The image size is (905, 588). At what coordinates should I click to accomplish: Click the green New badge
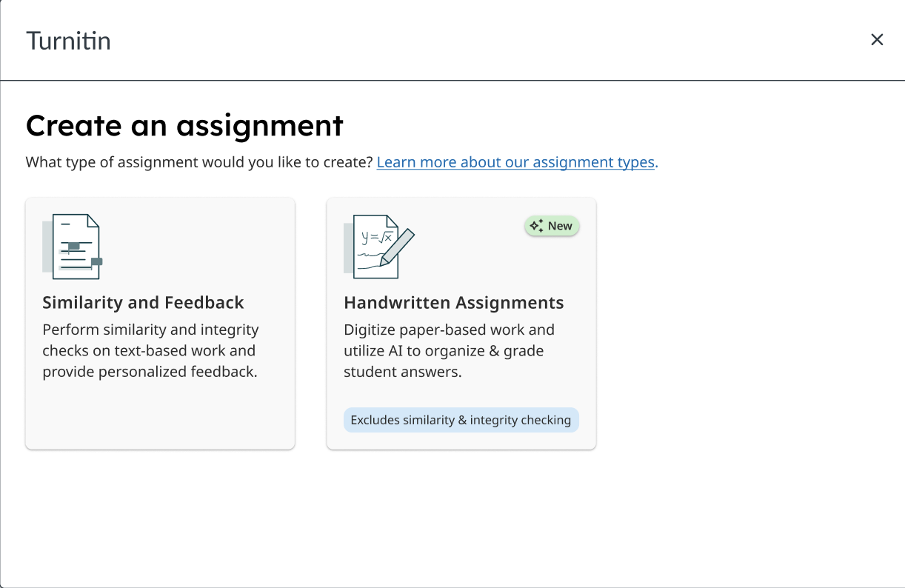click(552, 226)
